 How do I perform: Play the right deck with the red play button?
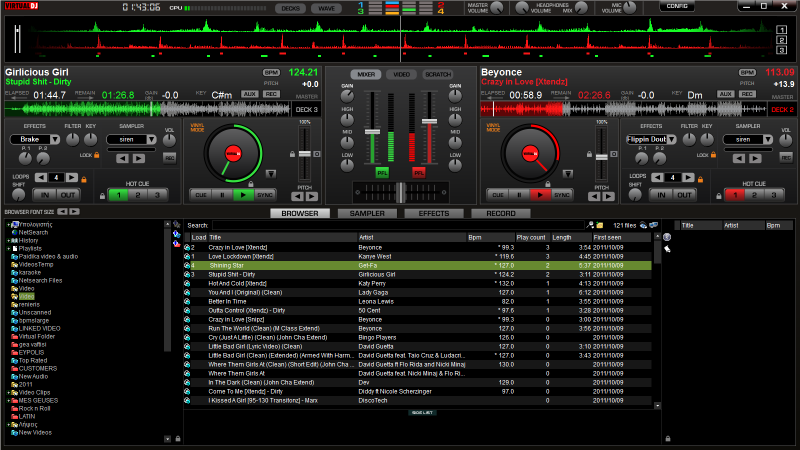point(540,195)
